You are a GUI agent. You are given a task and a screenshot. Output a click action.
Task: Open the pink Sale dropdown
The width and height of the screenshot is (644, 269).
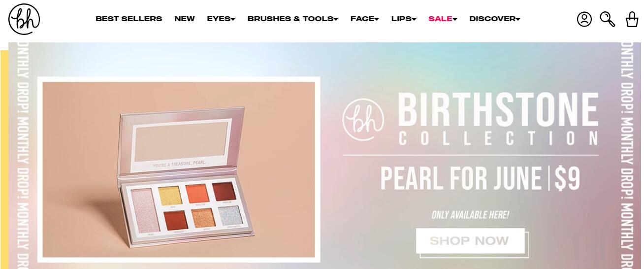[443, 19]
